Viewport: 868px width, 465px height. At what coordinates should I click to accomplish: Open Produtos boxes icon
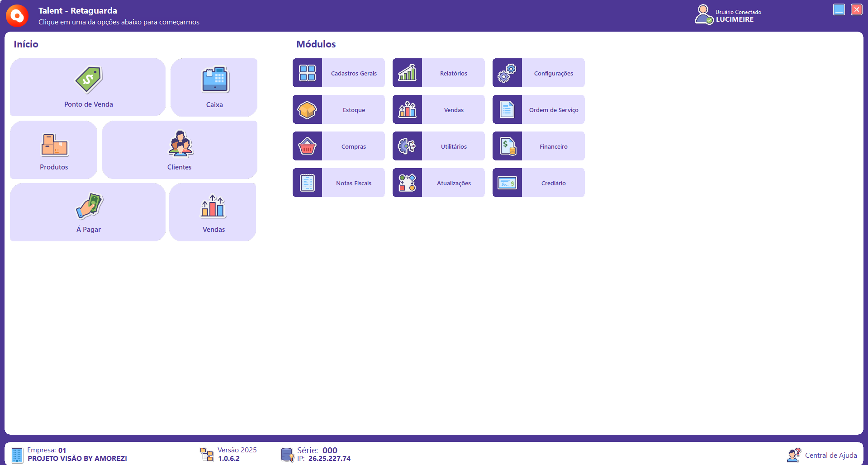point(54,145)
